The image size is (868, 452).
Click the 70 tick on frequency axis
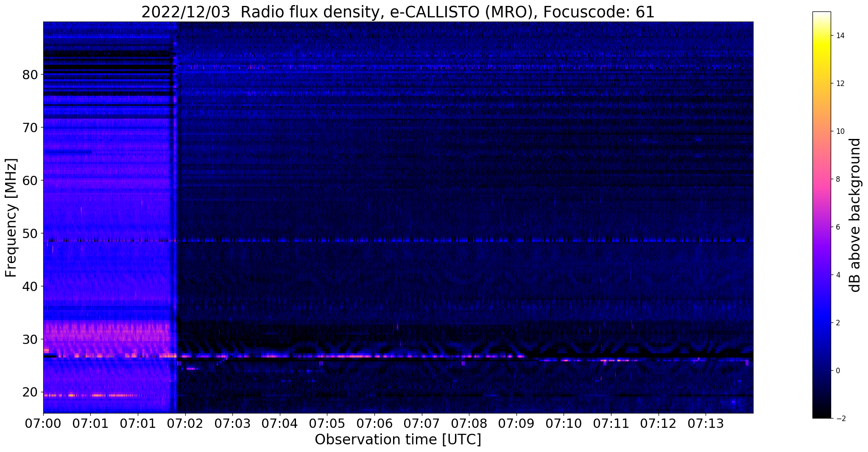pos(30,128)
